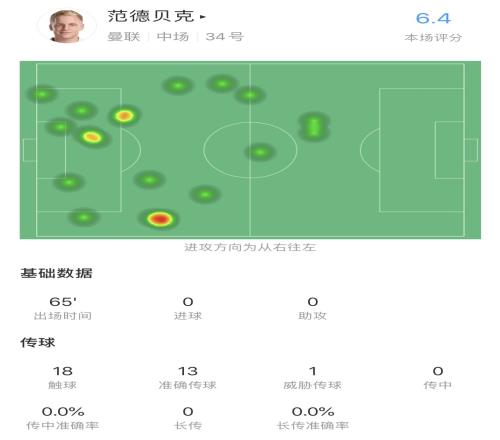Select the 传球 section heading
The height and width of the screenshot is (440, 500).
(x=38, y=342)
